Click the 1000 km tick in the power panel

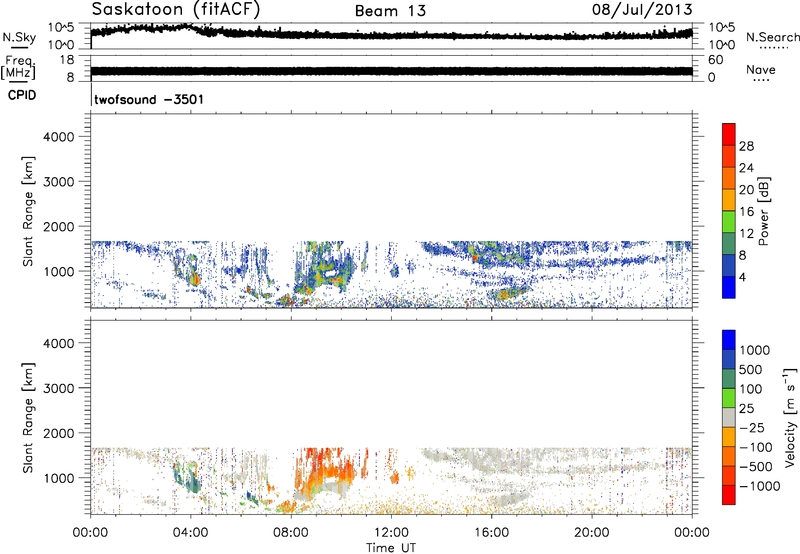(x=59, y=271)
